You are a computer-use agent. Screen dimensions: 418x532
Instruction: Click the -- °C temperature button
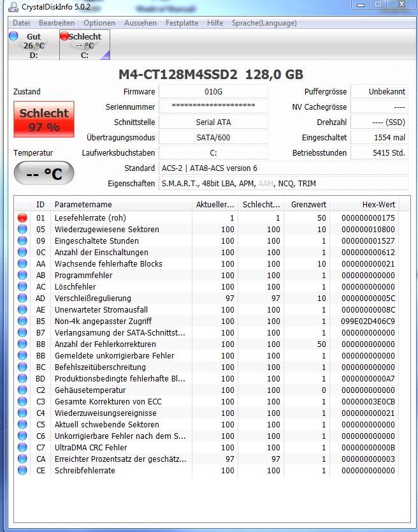(44, 174)
